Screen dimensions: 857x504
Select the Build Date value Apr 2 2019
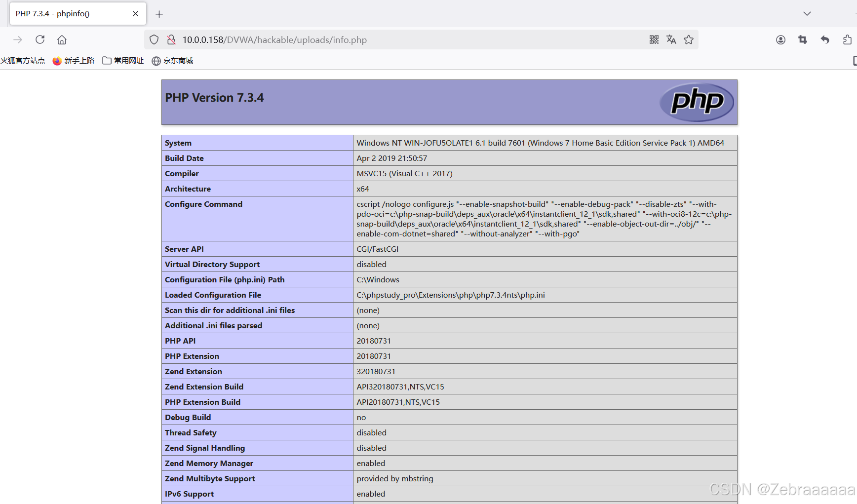coord(392,158)
